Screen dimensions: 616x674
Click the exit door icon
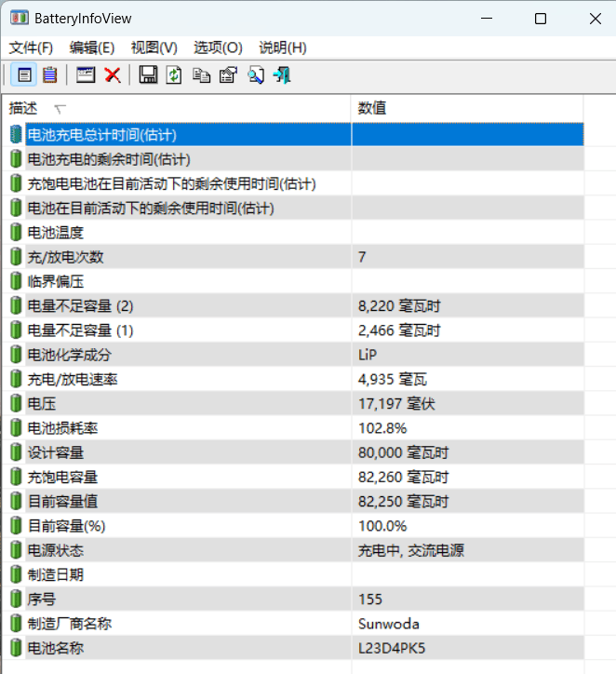(282, 75)
